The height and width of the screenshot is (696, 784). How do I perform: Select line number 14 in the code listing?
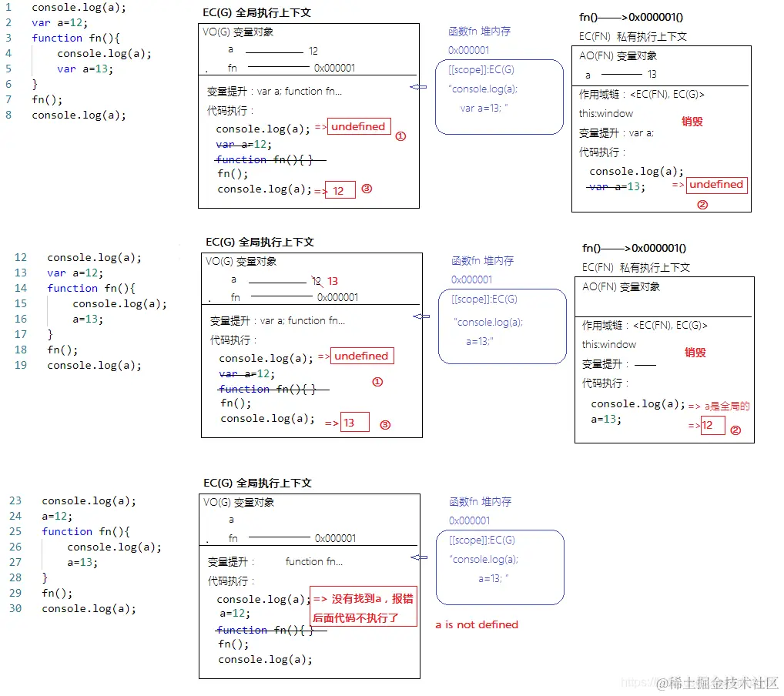(21, 288)
